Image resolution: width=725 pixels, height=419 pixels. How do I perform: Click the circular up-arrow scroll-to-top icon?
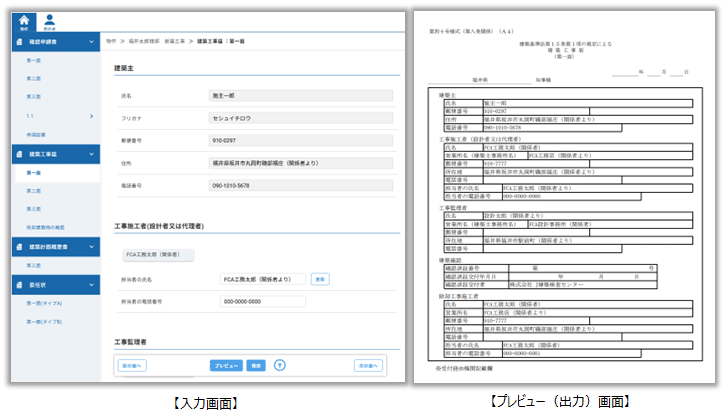281,366
